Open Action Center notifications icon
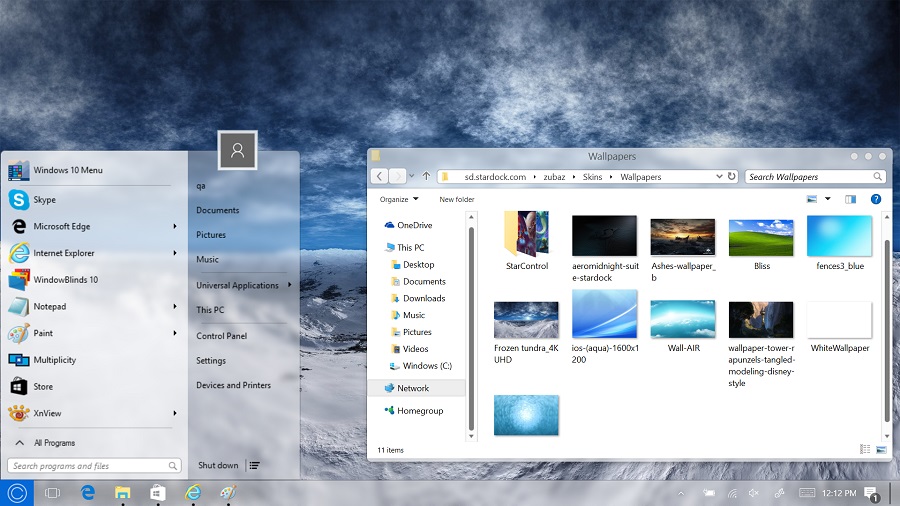 [871, 493]
